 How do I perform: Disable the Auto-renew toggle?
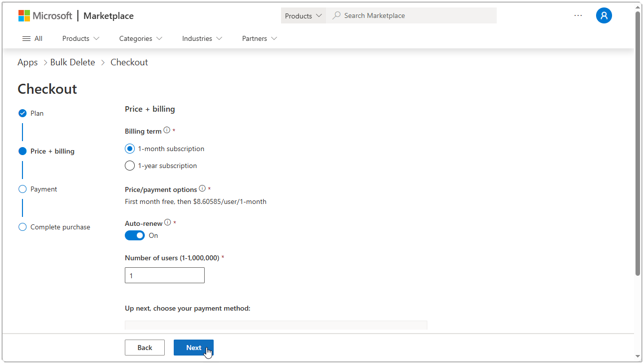point(134,235)
